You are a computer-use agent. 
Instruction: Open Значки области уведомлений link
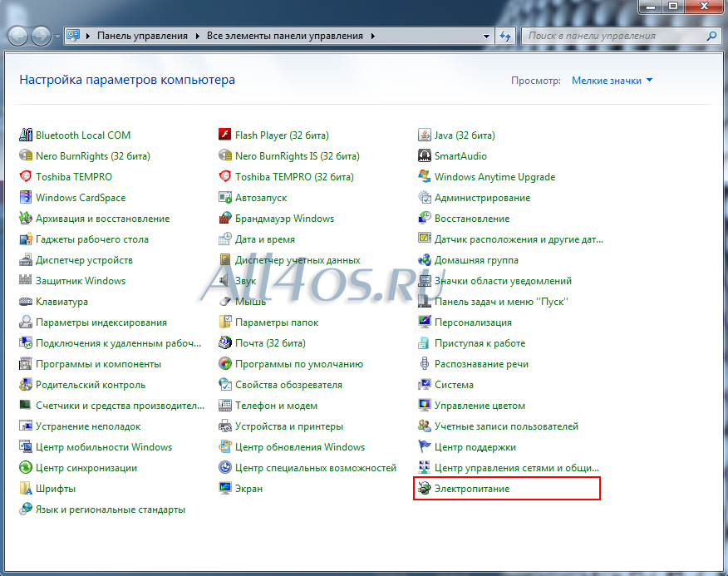[503, 281]
